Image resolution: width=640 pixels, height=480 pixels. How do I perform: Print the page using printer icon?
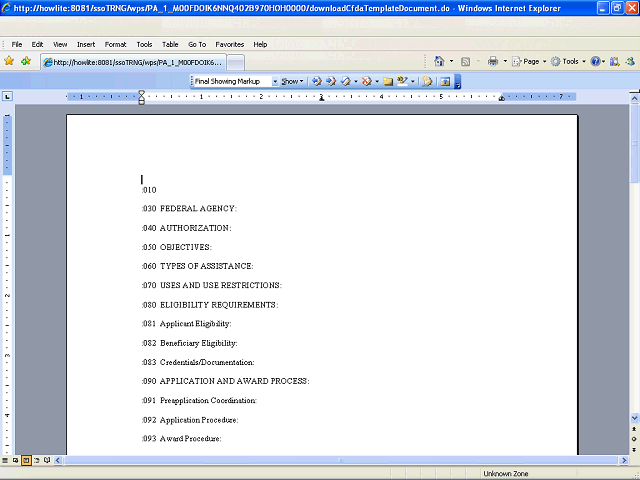tap(493, 61)
